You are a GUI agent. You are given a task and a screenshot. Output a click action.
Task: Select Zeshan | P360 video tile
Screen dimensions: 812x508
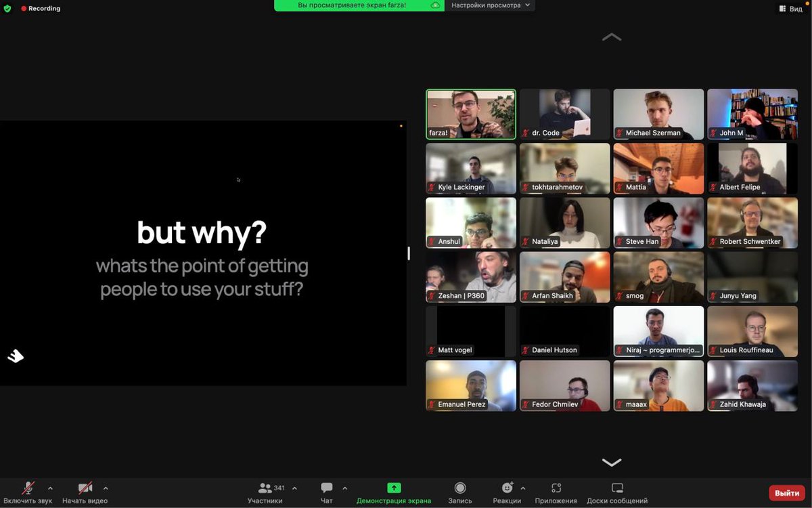click(x=471, y=277)
